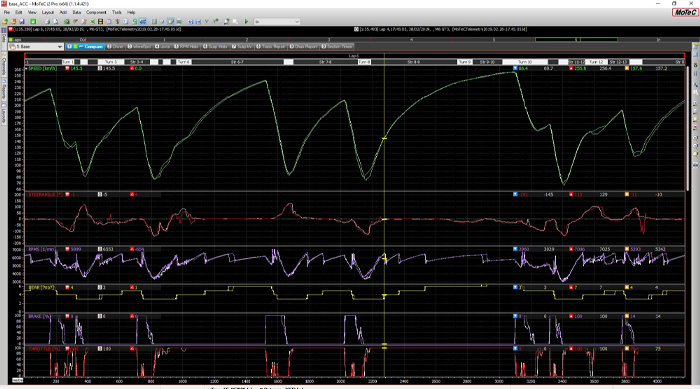Image resolution: width=700 pixels, height=389 pixels.
Task: Expand the Channels side panel tab
Action: pyautogui.click(x=4, y=66)
